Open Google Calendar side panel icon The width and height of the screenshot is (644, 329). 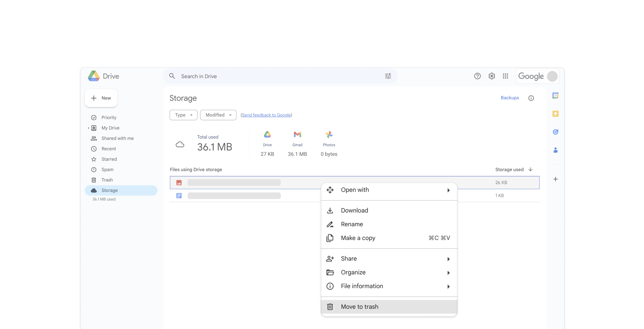point(555,95)
